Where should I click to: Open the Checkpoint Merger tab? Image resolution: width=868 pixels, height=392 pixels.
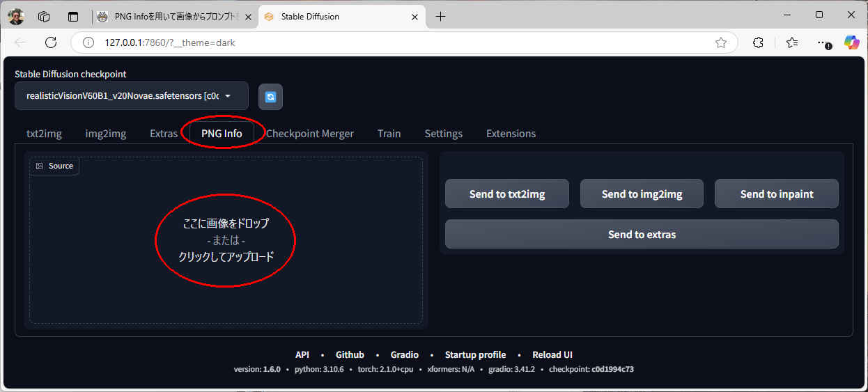click(x=309, y=134)
